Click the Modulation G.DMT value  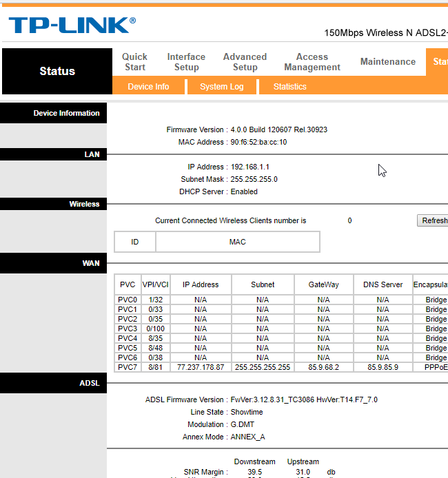pos(243,425)
